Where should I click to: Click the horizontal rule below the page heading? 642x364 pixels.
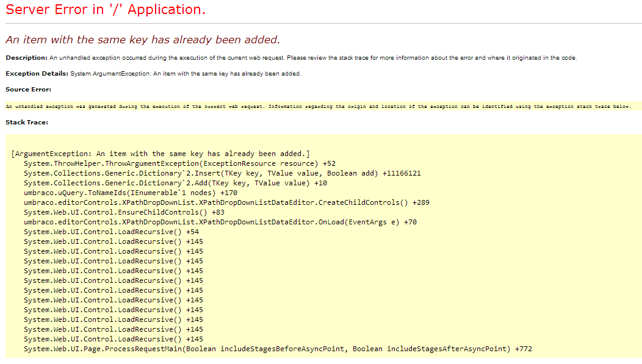321,24
